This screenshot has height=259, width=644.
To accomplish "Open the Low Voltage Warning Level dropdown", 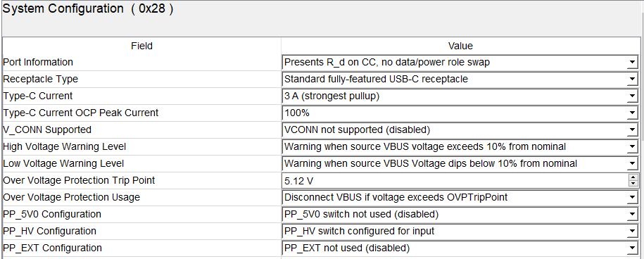I will click(632, 163).
